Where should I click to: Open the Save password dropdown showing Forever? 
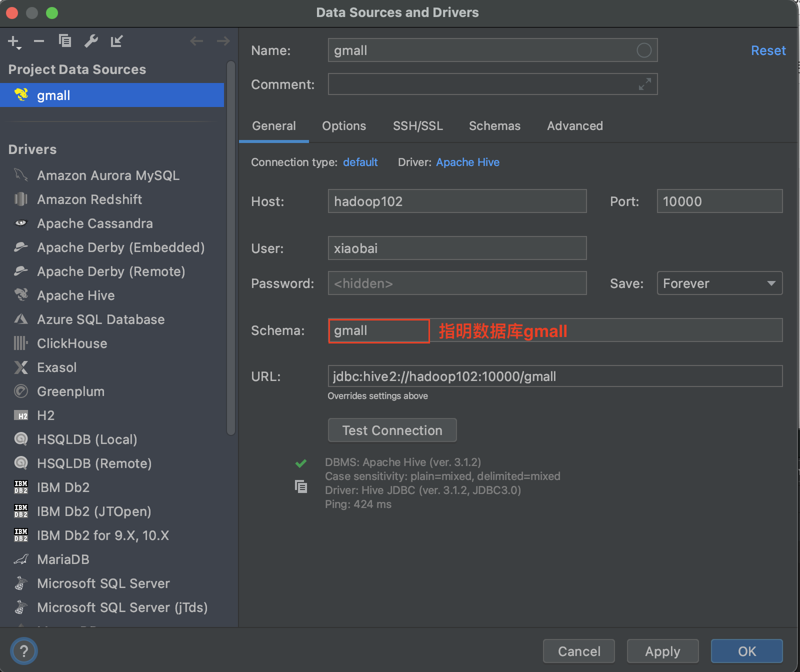click(x=719, y=283)
